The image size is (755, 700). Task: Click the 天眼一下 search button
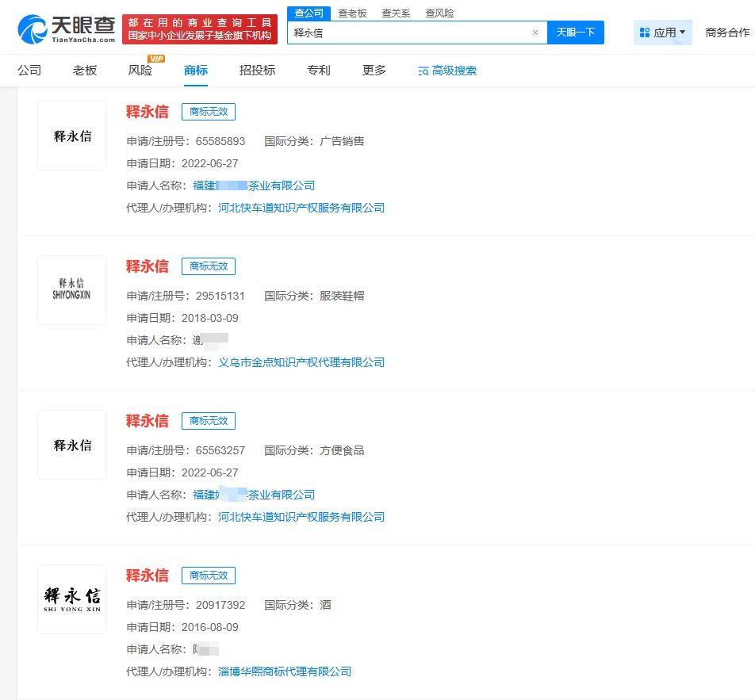click(x=576, y=33)
